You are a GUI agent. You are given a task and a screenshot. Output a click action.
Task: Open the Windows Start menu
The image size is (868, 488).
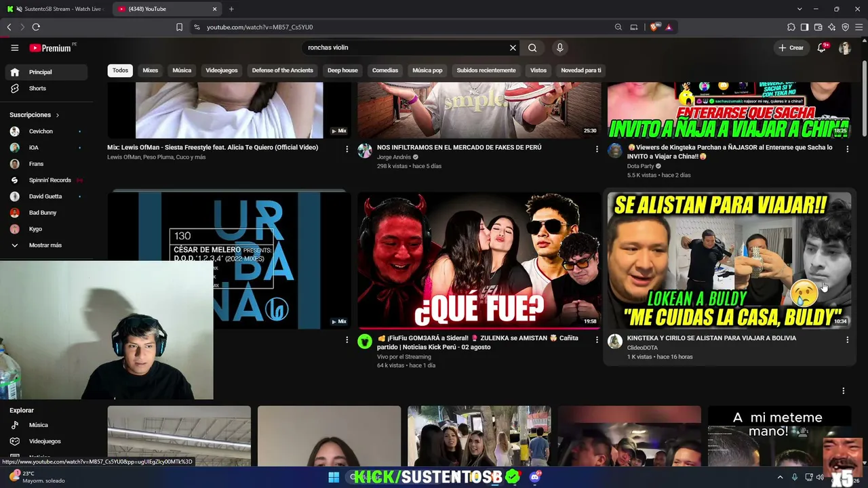334,477
